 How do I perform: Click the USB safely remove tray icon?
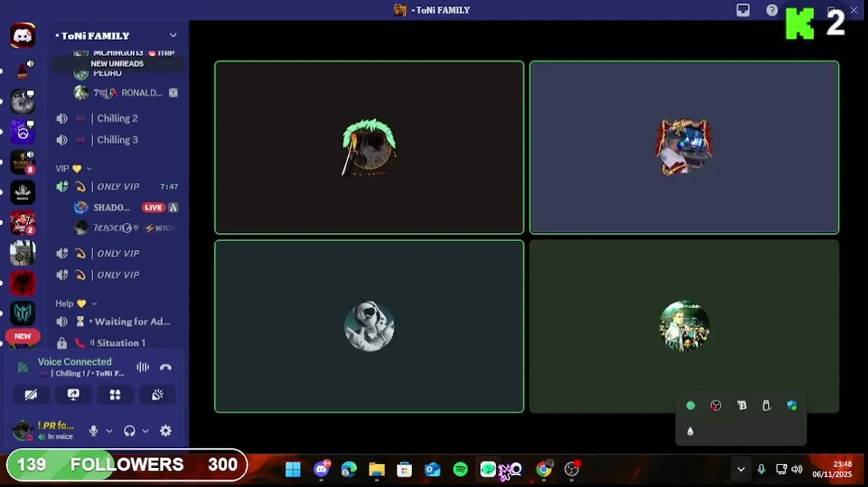click(767, 406)
